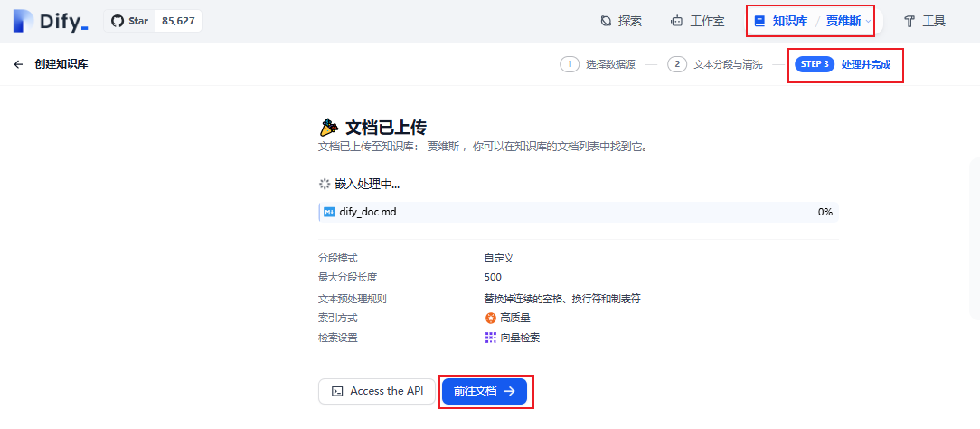Screen dimensions: 980x429
Task: Open the GitHub Star button
Action: 129,21
